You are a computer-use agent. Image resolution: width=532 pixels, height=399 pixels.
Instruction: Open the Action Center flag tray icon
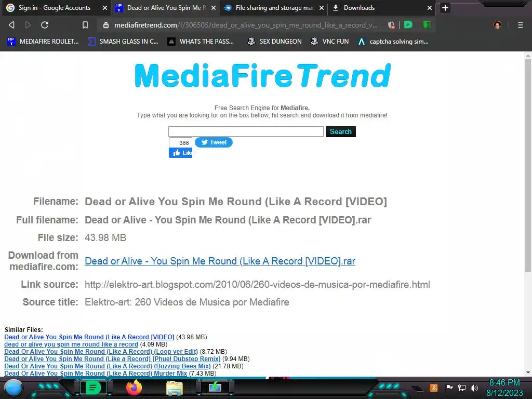coord(449,388)
